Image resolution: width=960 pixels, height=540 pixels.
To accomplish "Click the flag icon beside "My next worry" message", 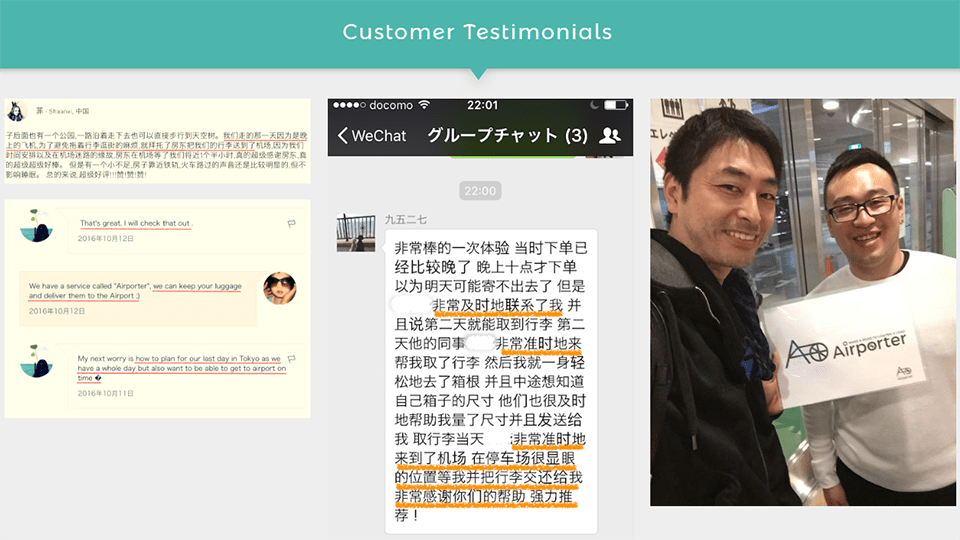I will pyautogui.click(x=291, y=359).
